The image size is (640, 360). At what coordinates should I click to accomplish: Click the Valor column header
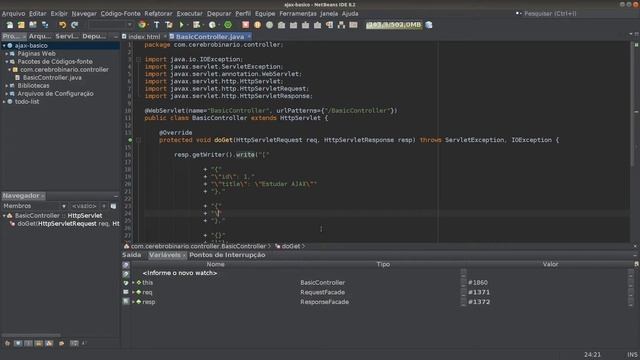pos(550,264)
